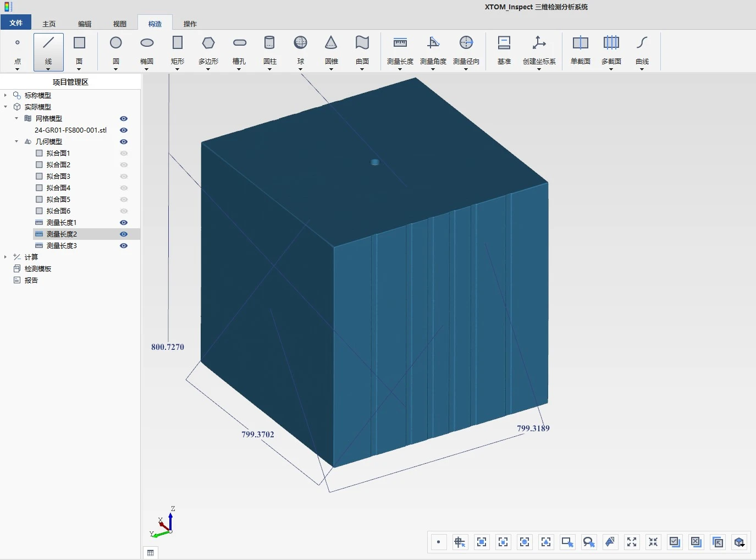Select the 椭圆 (ellipse) tool
The image size is (756, 560).
(x=147, y=51)
